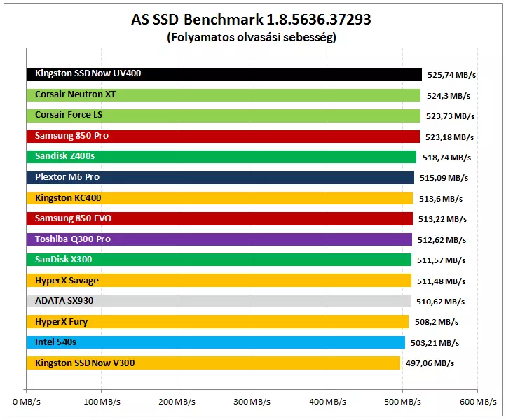The height and width of the screenshot is (420, 506).
Task: Select the axis label '200 MB/s'
Action: point(177,402)
